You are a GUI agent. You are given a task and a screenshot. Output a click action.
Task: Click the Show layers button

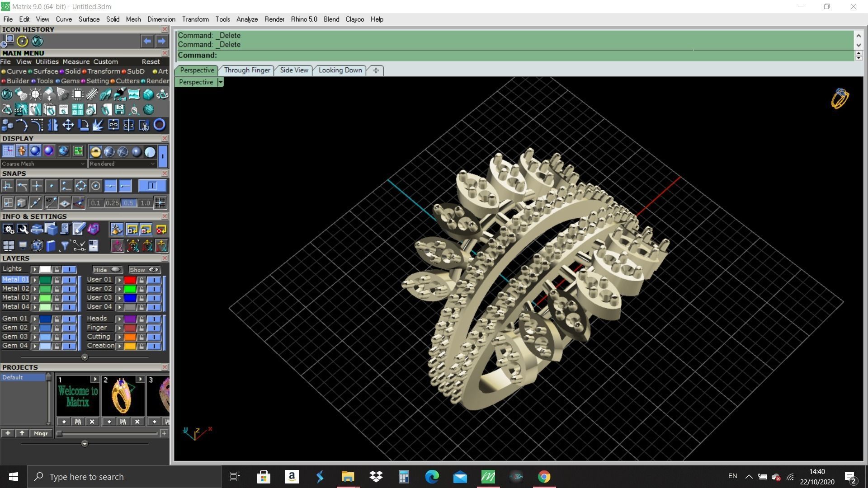(x=144, y=269)
